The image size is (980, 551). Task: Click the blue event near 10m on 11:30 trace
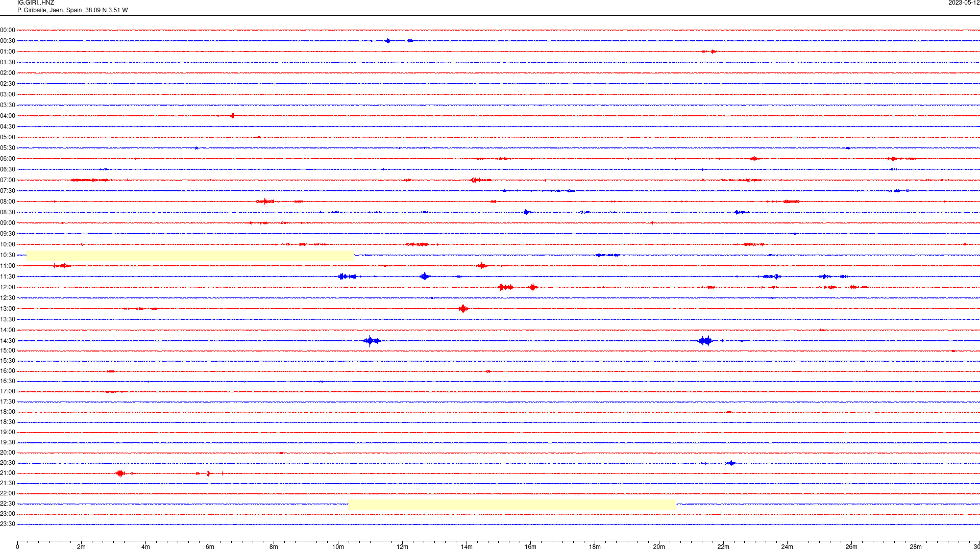pyautogui.click(x=347, y=277)
